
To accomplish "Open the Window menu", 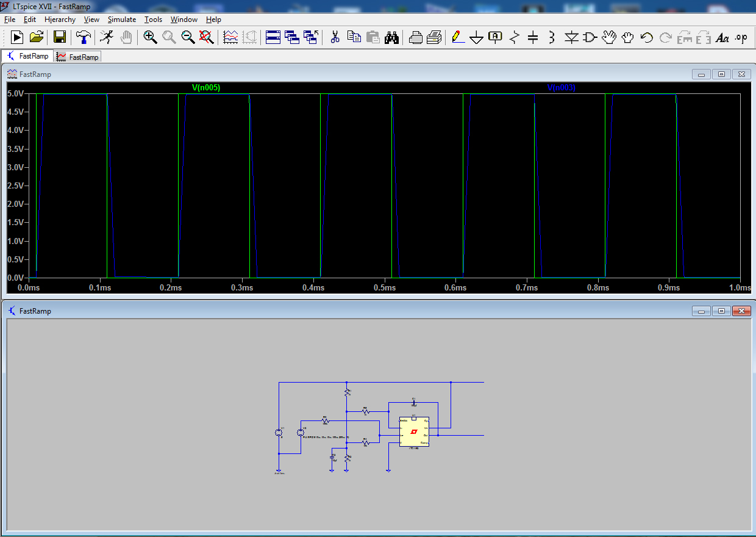I will click(184, 20).
